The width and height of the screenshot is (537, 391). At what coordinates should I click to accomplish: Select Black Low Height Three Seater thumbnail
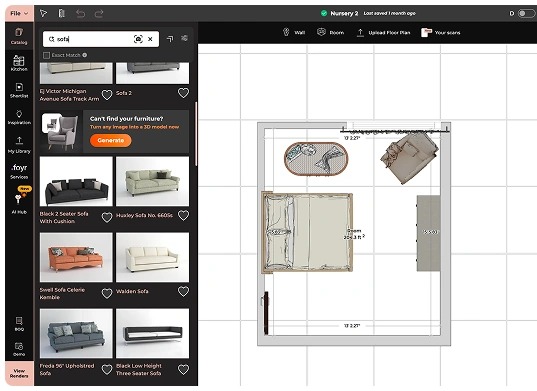(x=152, y=333)
